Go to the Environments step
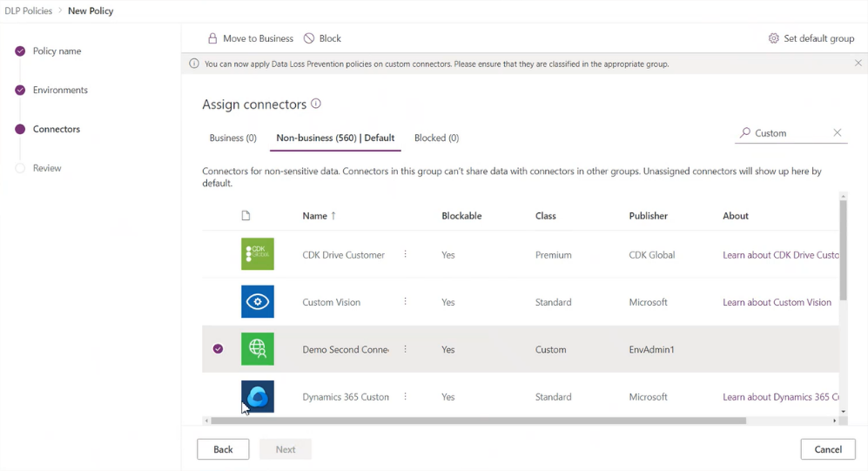 point(51,90)
